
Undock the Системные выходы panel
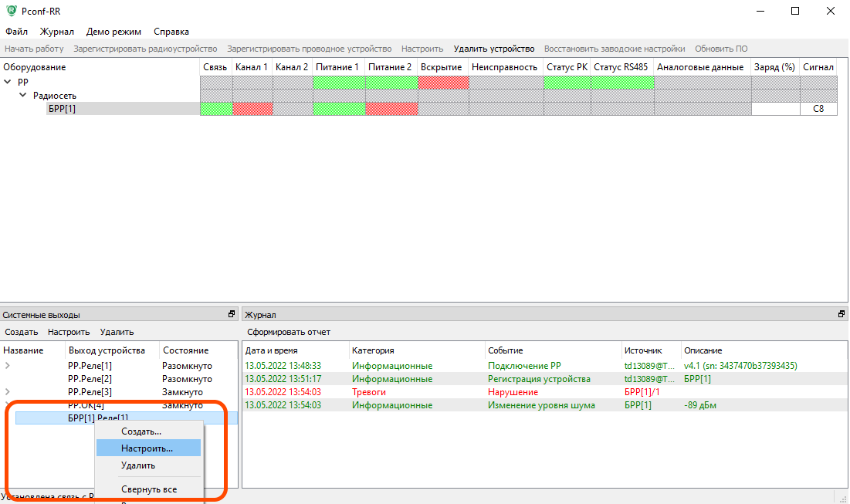click(231, 315)
